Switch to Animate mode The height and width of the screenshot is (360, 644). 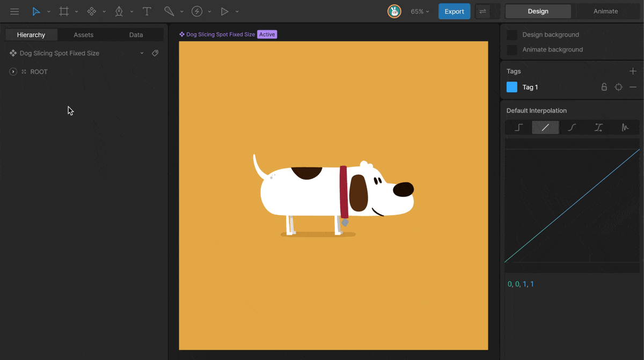[605, 11]
